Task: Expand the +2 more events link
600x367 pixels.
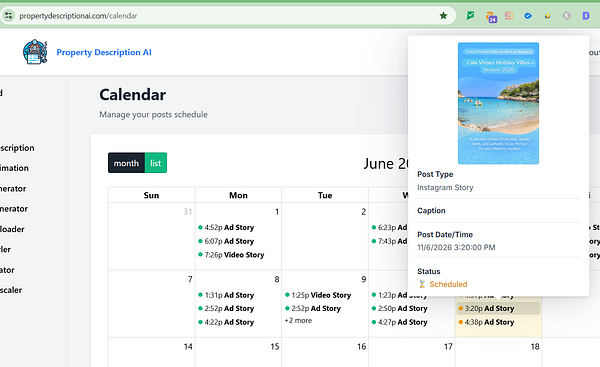Action: (298, 321)
